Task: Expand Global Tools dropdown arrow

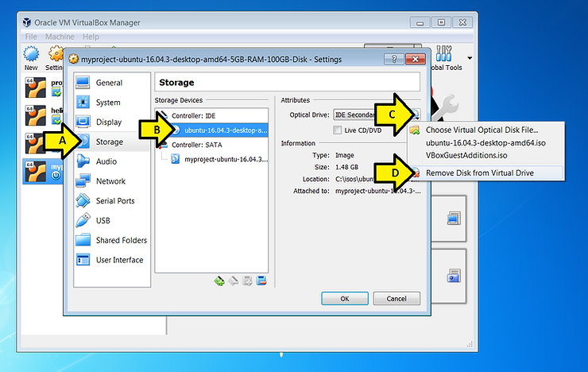Action: 470,58
